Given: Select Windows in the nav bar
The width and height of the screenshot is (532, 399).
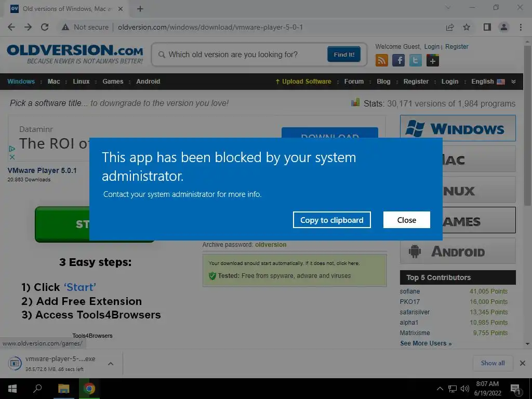Looking at the screenshot, I should pos(21,82).
